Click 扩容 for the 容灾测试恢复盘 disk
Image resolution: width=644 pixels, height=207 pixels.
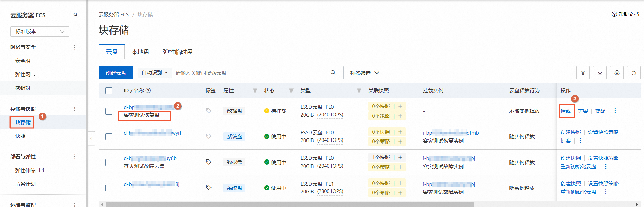(583, 111)
